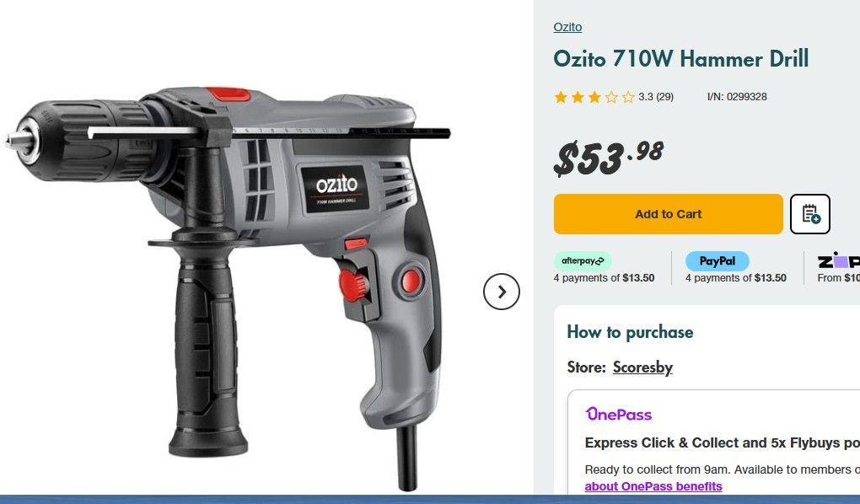The image size is (860, 504).
Task: Change the store via the Scoresby link
Action: pyautogui.click(x=642, y=367)
